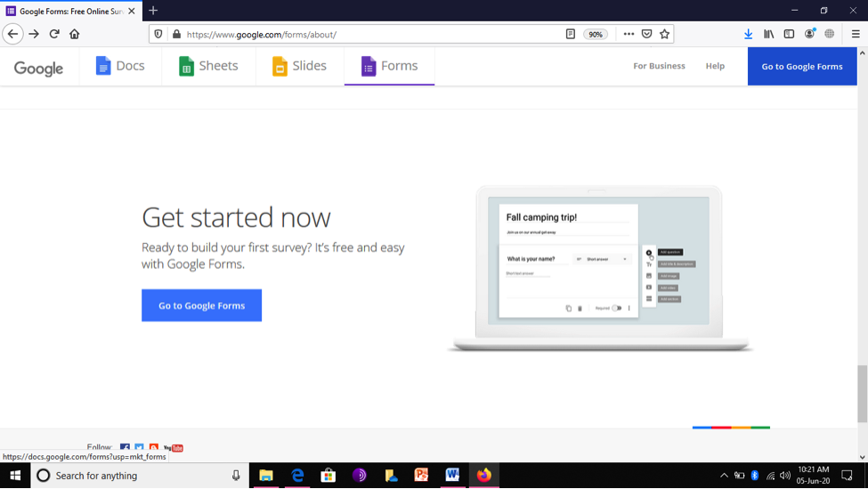
Task: Click the scrollbar down arrow
Action: [x=862, y=458]
